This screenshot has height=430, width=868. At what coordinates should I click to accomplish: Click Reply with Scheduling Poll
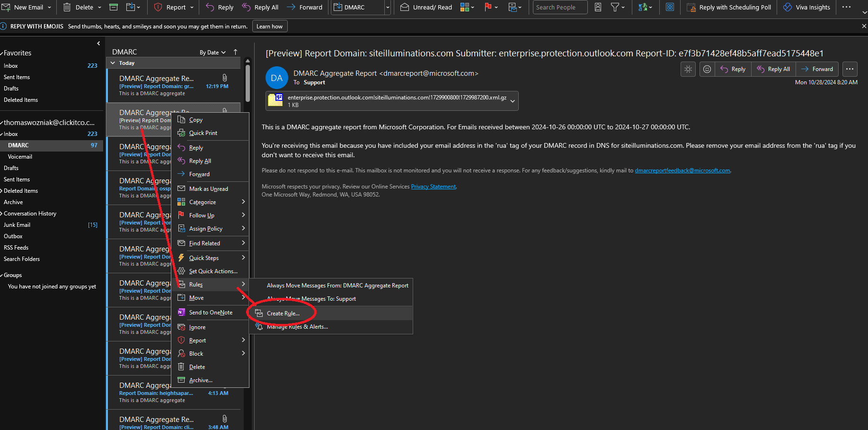click(729, 7)
